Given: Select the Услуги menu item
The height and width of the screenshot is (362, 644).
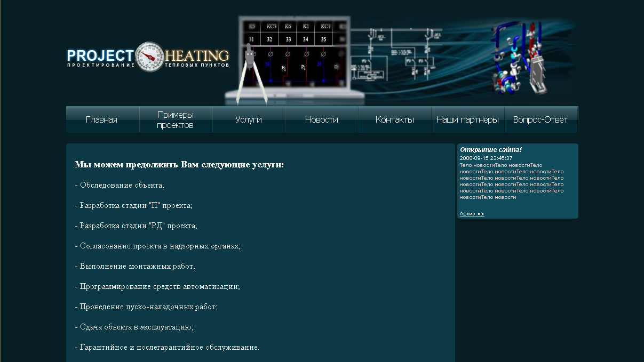Looking at the screenshot, I should [249, 119].
